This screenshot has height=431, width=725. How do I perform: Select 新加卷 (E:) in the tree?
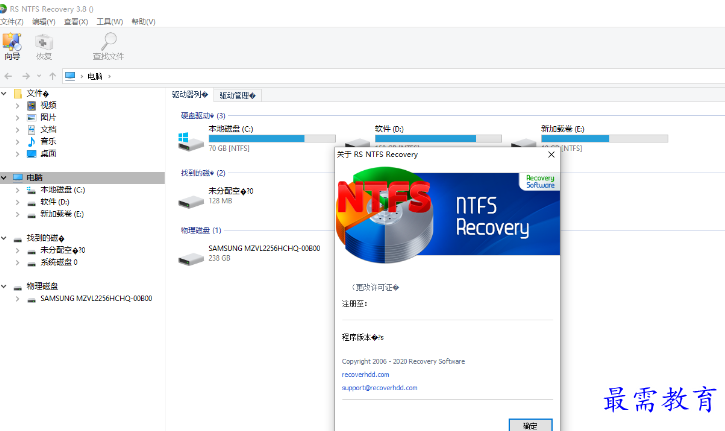click(62, 214)
